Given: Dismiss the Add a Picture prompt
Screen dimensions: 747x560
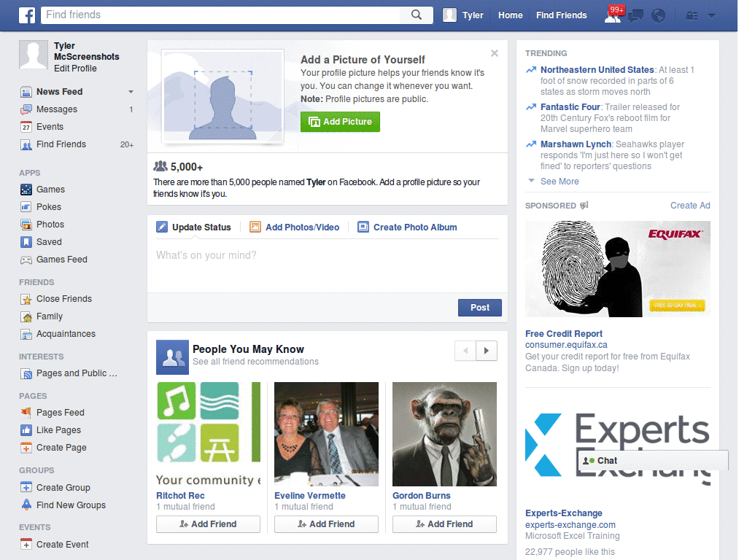Looking at the screenshot, I should [495, 53].
